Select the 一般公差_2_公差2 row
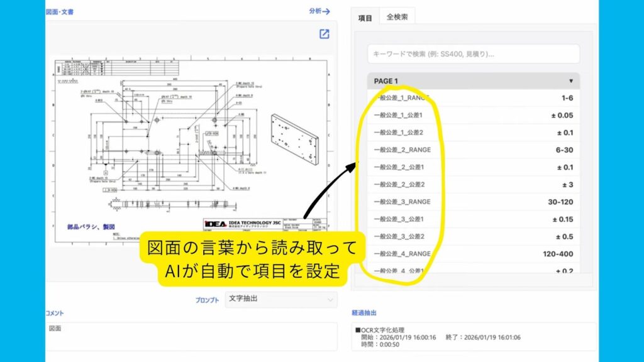The height and width of the screenshot is (362, 644). (473, 185)
